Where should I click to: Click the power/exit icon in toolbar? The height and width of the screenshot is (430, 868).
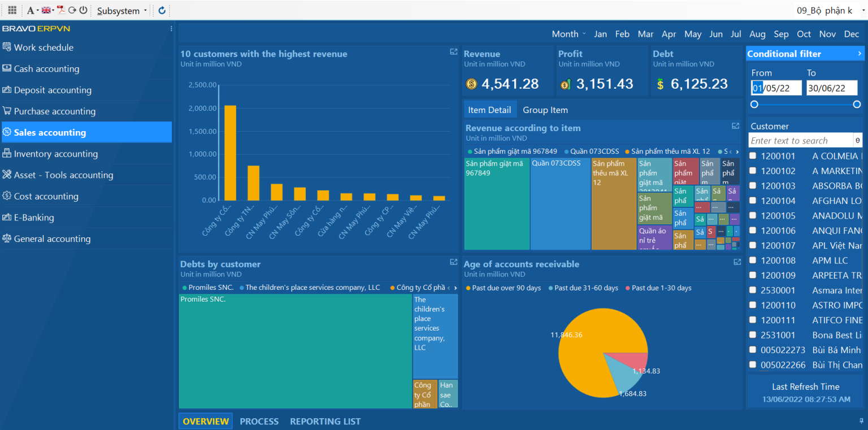(83, 10)
